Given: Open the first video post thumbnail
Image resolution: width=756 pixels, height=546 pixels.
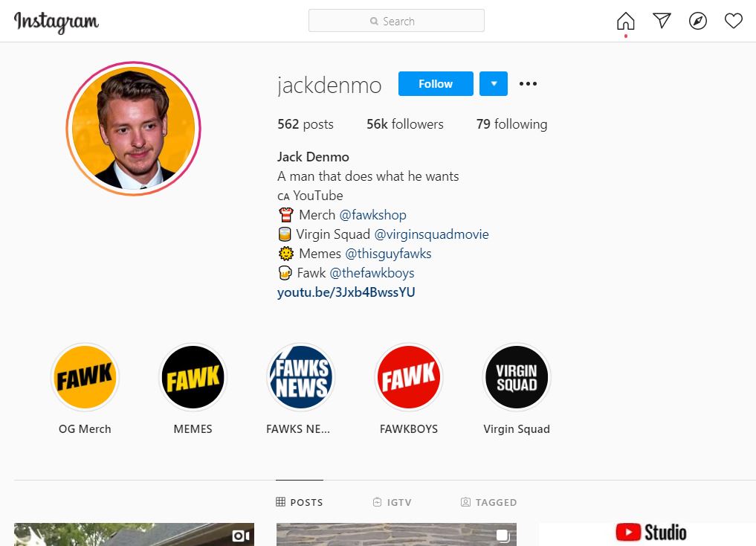Looking at the screenshot, I should tap(134, 534).
